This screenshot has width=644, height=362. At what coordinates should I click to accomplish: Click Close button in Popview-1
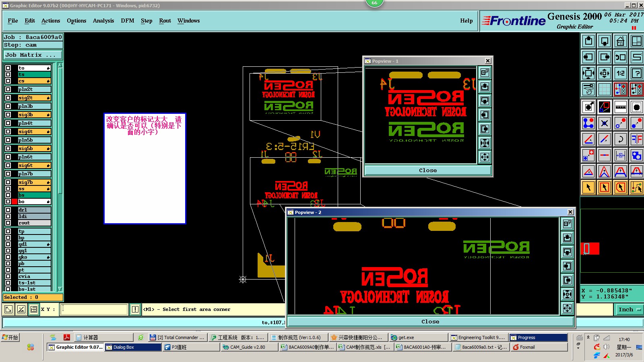pos(428,171)
